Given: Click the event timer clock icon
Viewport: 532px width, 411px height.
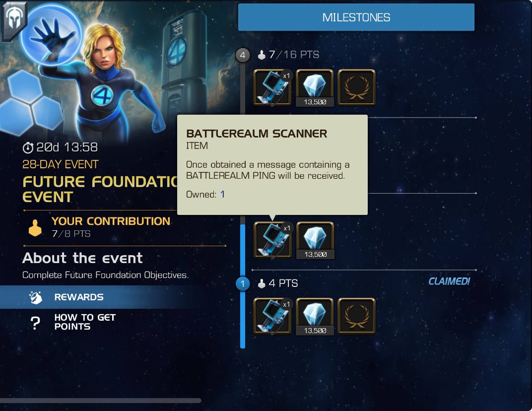Looking at the screenshot, I should [x=28, y=147].
